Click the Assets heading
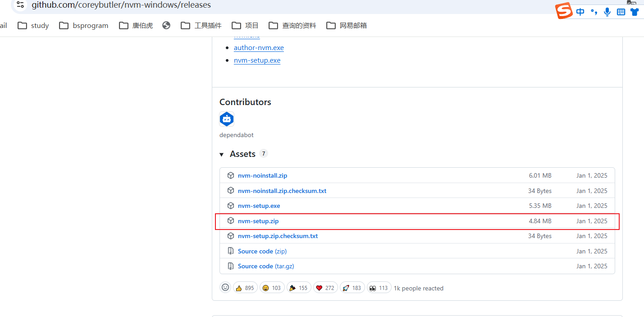 pos(242,154)
